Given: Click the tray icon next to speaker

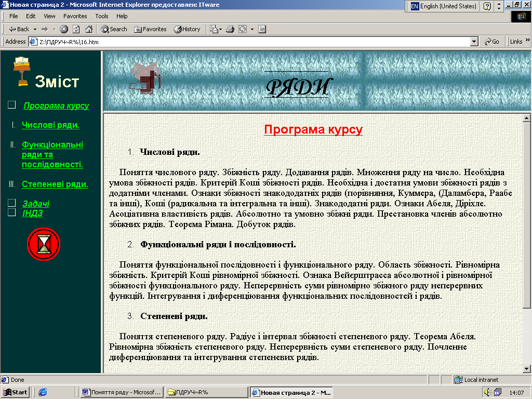Looking at the screenshot, I should coord(498,393).
